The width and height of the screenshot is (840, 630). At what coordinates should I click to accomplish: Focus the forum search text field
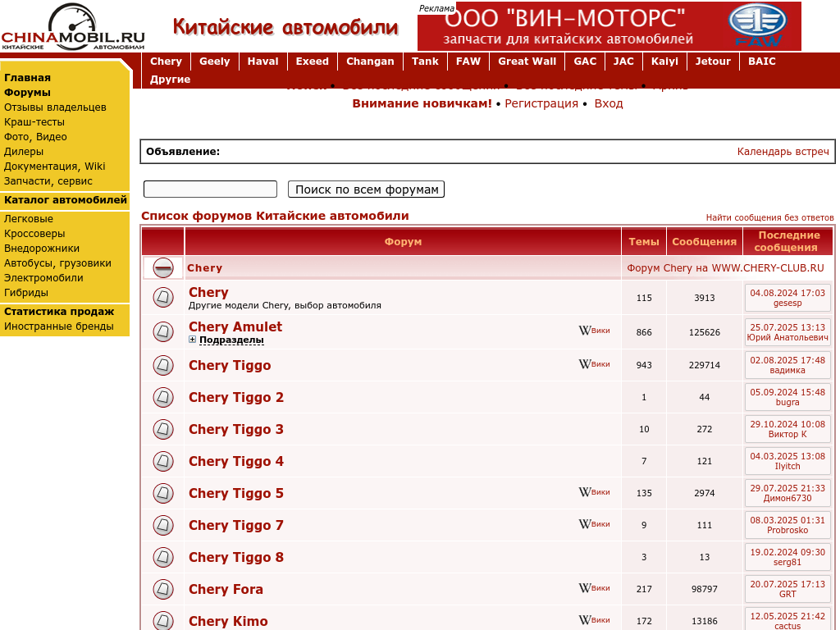point(210,189)
